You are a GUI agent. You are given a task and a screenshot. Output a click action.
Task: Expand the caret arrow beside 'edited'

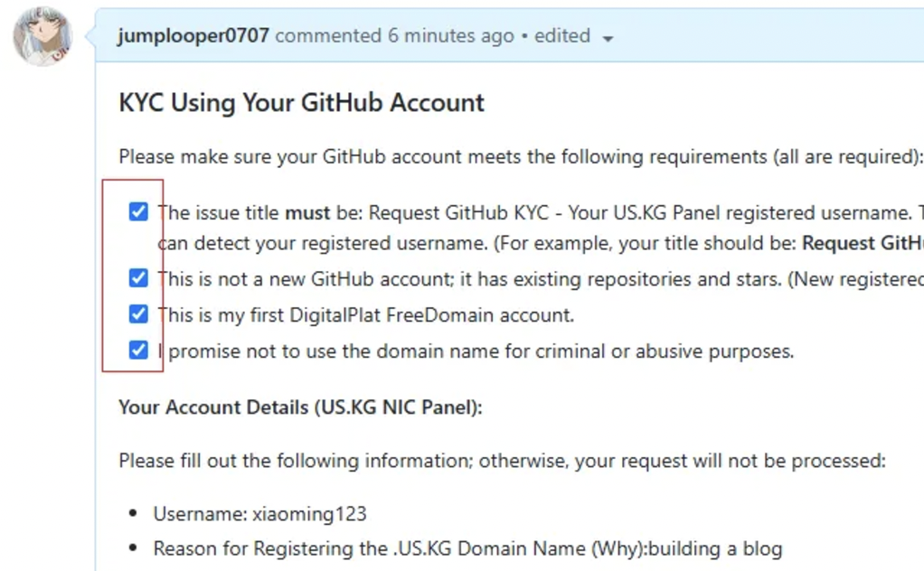pos(608,39)
